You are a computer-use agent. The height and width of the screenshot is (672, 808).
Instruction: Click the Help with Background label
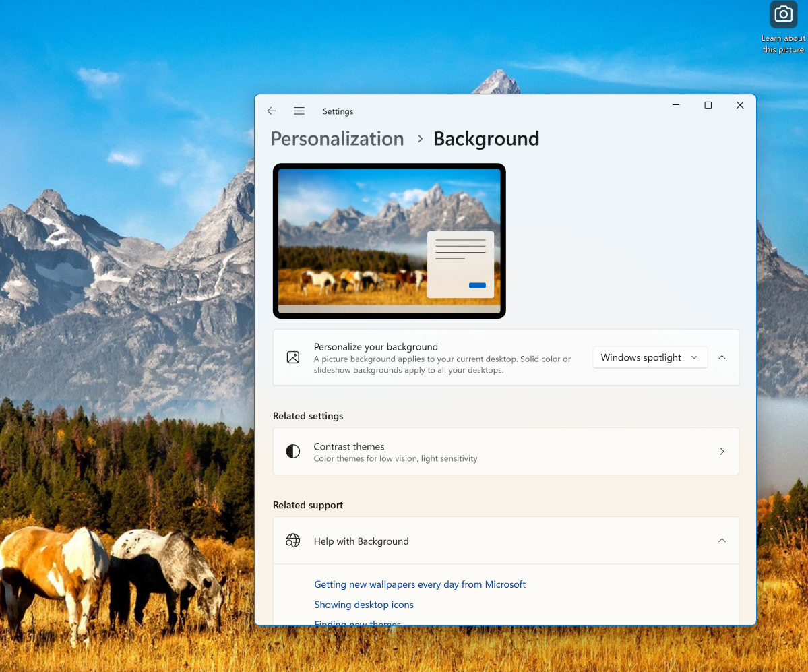361,541
